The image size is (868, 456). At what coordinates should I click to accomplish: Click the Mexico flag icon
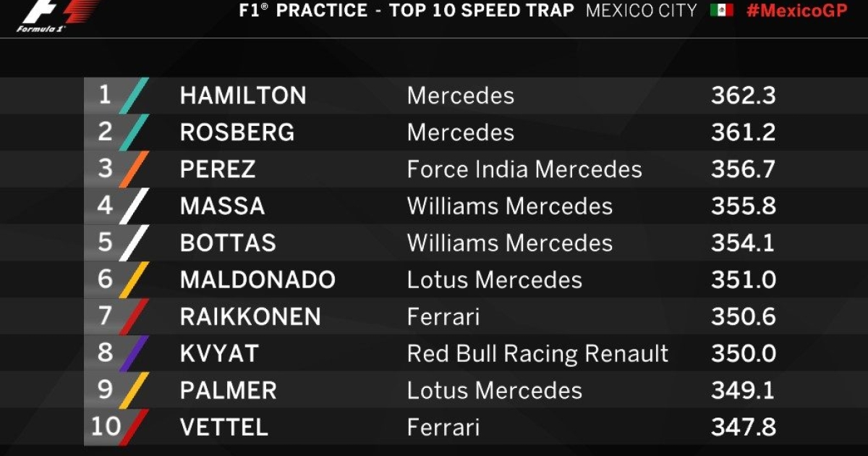pos(721,10)
